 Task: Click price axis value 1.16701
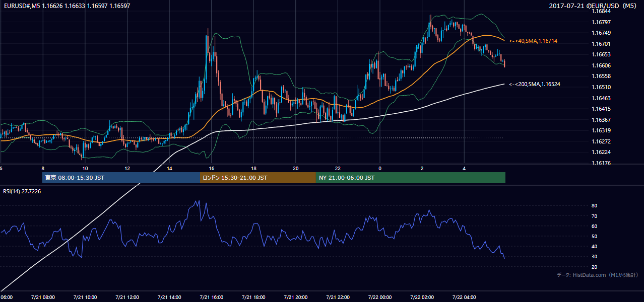click(601, 44)
